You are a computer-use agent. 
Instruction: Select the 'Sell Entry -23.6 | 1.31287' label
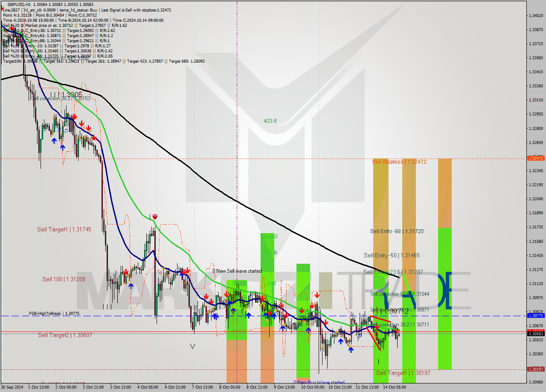[x=393, y=272]
